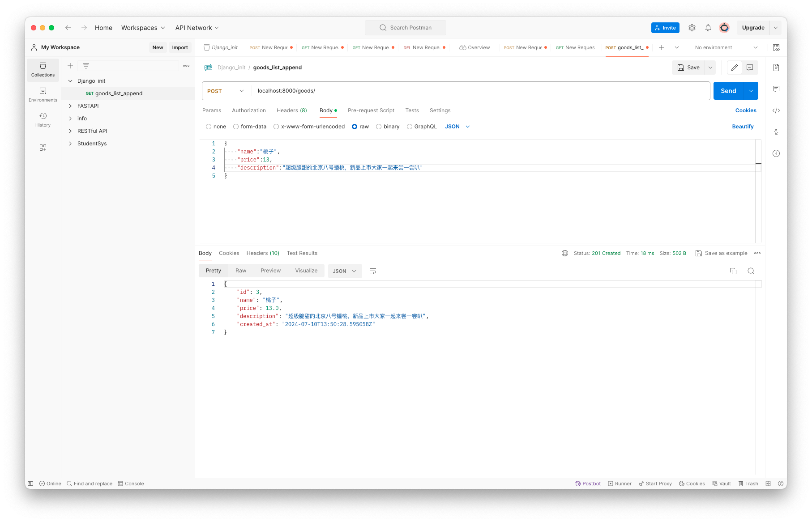Create a new collection with the plus icon
This screenshot has width=812, height=522.
[70, 66]
